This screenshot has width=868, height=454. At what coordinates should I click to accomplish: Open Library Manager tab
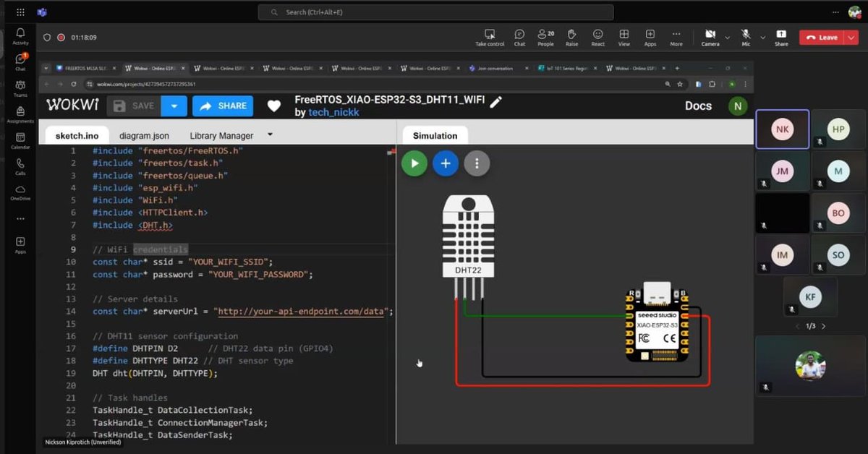(221, 136)
